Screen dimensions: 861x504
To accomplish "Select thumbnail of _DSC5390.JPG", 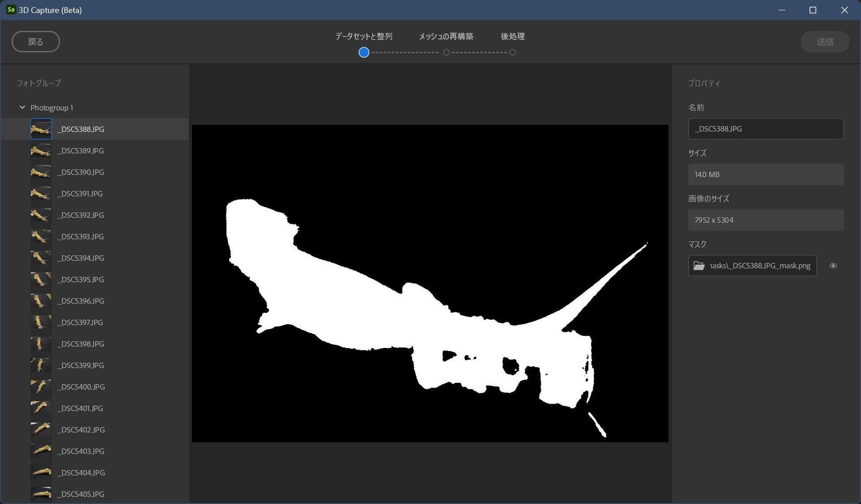I will click(41, 172).
